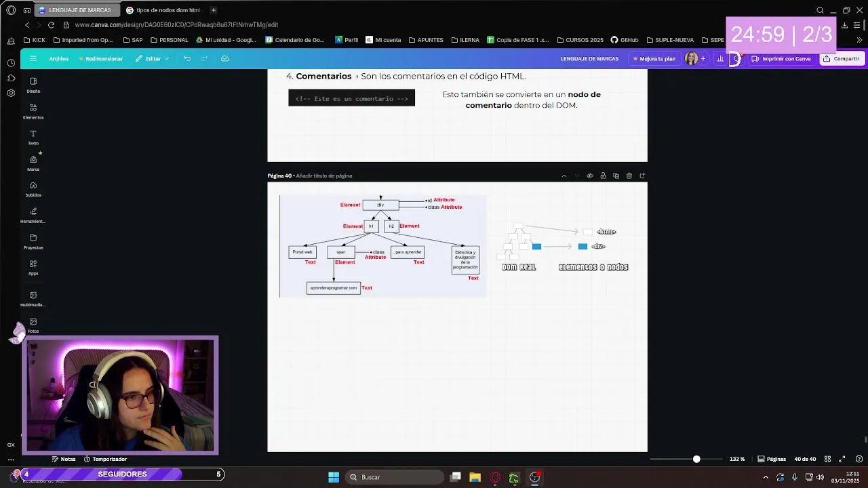
Task: Move page 40 up with the arrow
Action: point(564,176)
